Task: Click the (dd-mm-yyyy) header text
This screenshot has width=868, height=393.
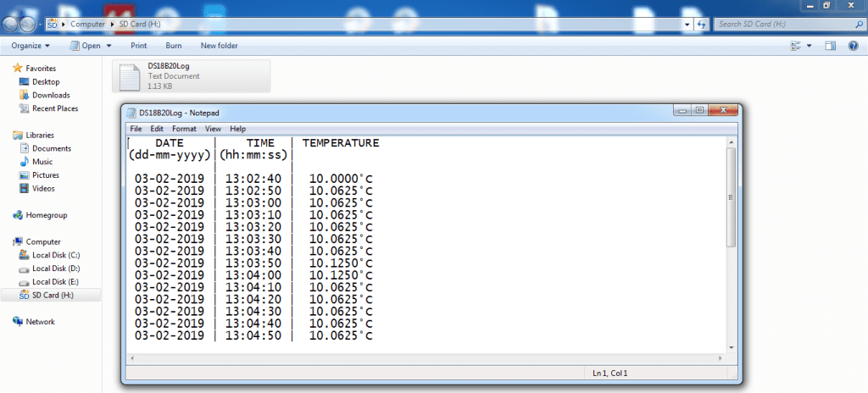Action: tap(170, 155)
